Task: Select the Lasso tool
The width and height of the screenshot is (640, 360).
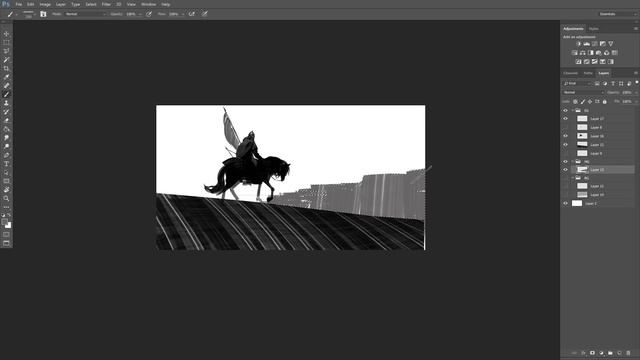Action: (6, 51)
